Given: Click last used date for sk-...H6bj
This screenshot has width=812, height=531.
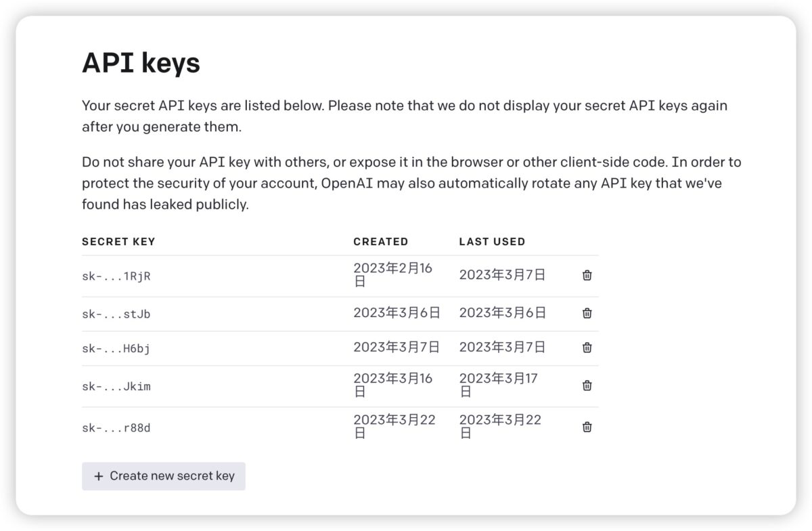Looking at the screenshot, I should coord(503,347).
